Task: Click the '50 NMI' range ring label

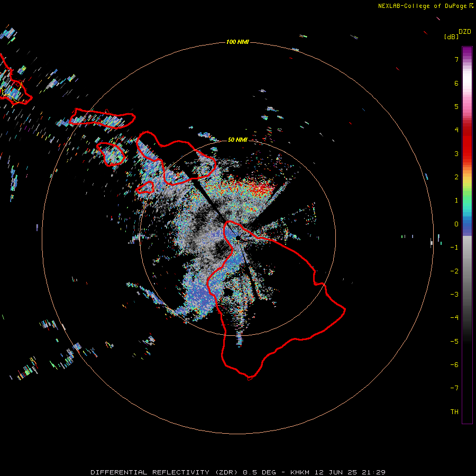Action: pyautogui.click(x=237, y=140)
